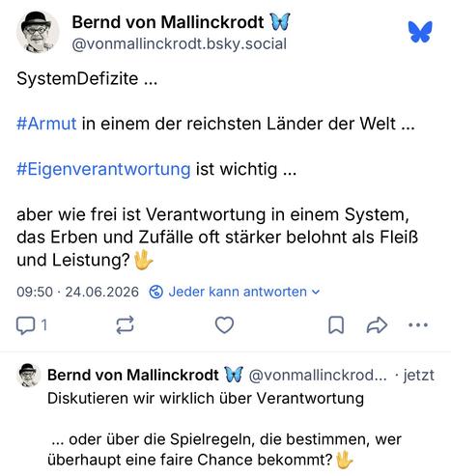
Task: Open the #Eigenverantwortung hashtag link
Action: 103,170
